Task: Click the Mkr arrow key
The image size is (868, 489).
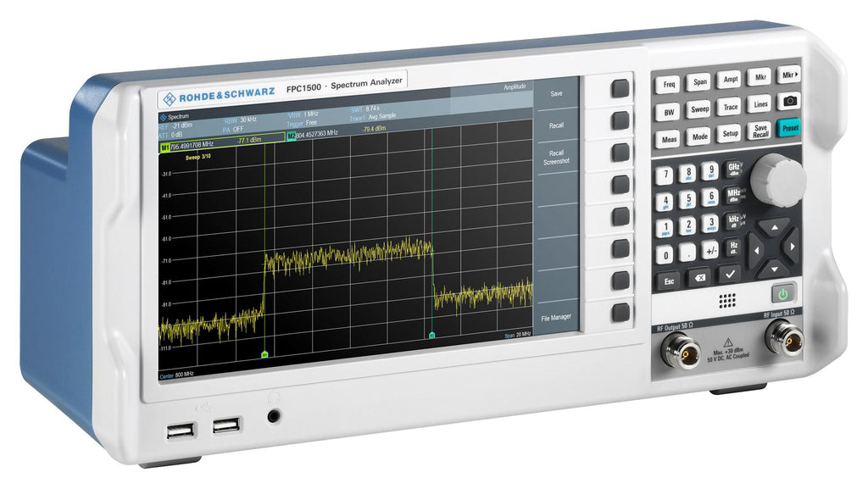Action: click(789, 75)
